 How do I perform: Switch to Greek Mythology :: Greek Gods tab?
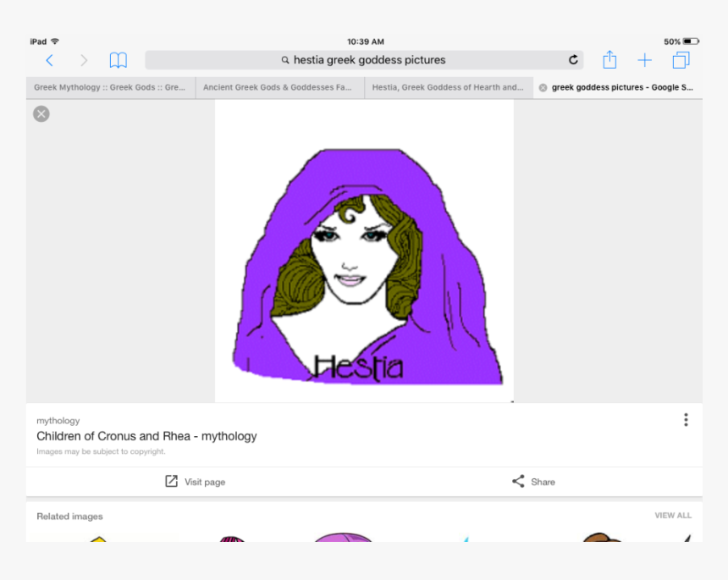tap(111, 87)
